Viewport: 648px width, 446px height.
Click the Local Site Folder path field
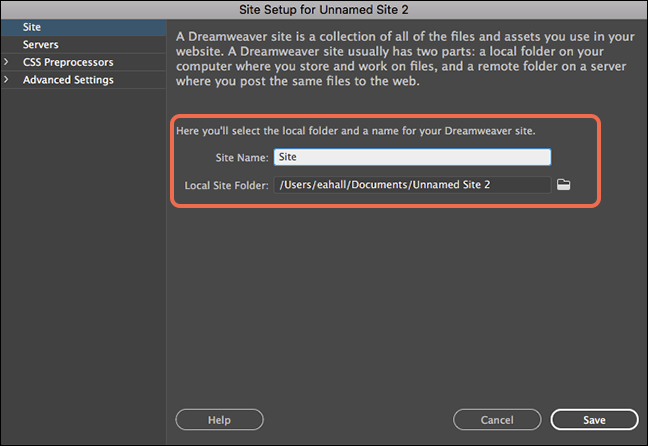(412, 185)
